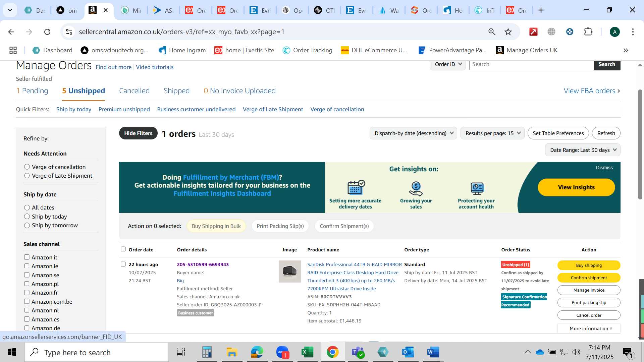Expand More information for the order

589,328
